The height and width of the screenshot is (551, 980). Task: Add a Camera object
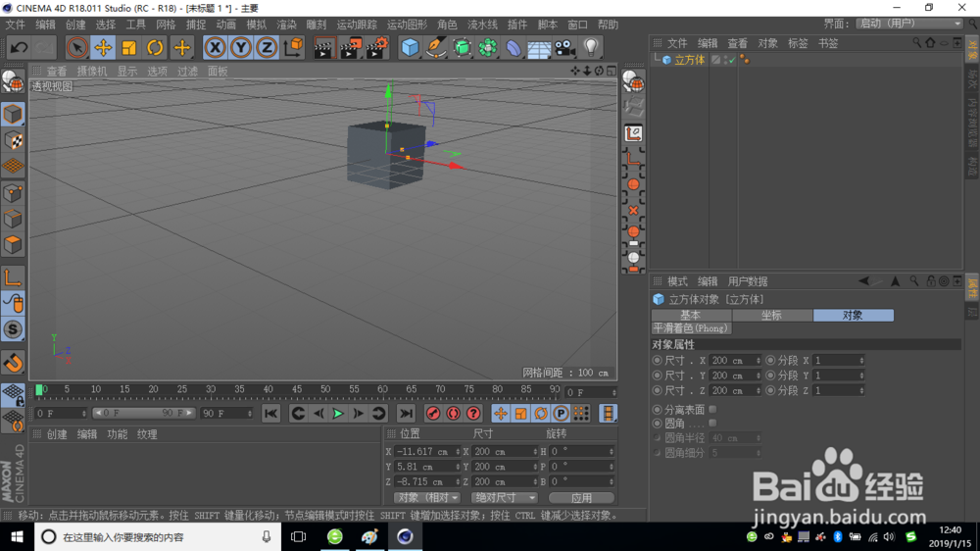click(x=564, y=47)
